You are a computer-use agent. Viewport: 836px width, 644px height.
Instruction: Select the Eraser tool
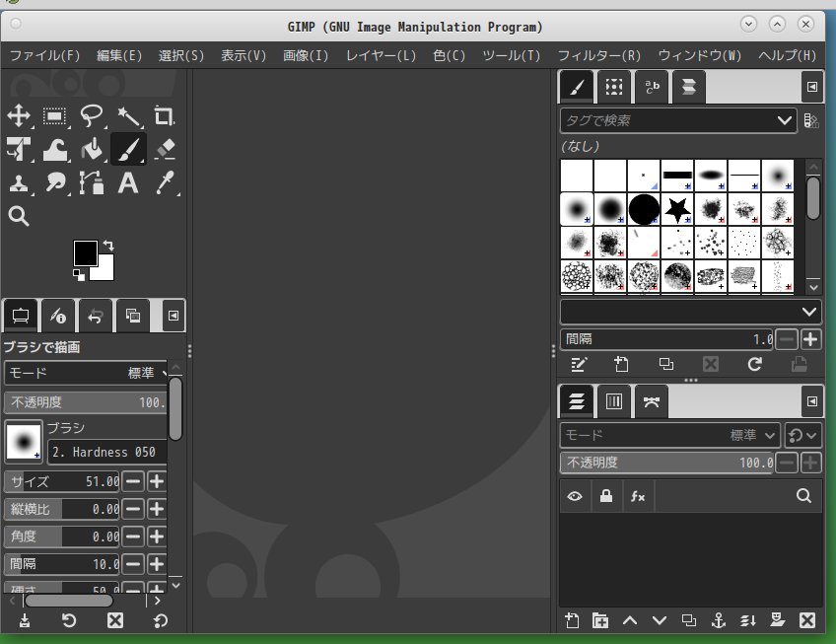[164, 149]
